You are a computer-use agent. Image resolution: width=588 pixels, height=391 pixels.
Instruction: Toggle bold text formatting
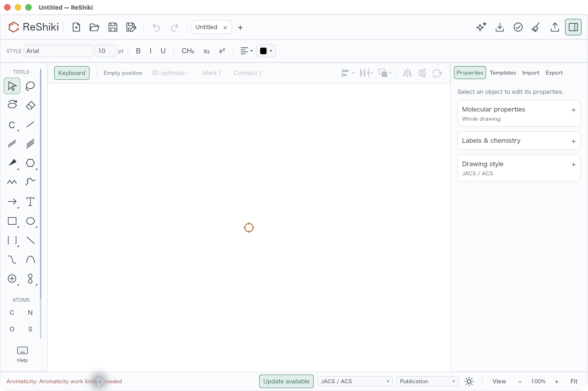click(138, 51)
